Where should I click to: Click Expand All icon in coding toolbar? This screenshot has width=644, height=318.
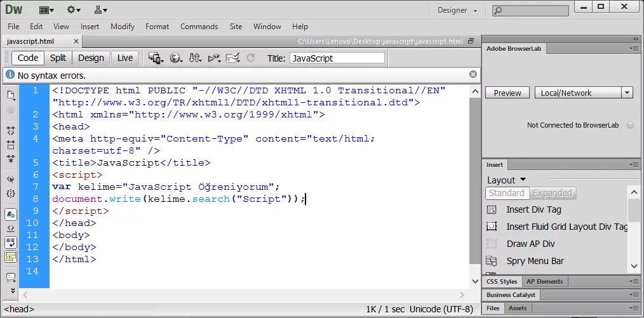click(11, 159)
